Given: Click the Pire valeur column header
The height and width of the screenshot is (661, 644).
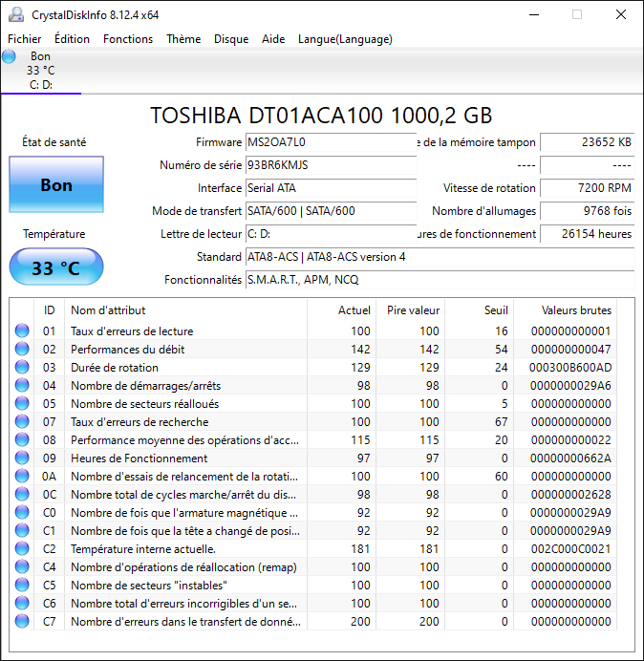Looking at the screenshot, I should pos(410,310).
